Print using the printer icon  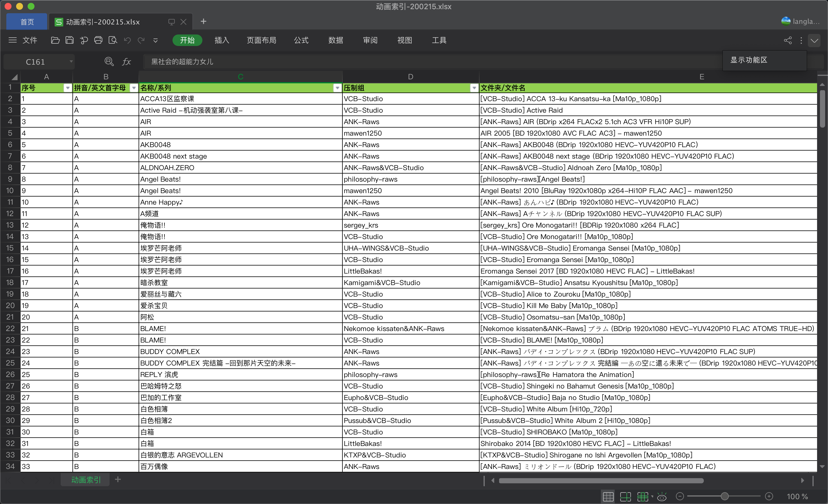pyautogui.click(x=98, y=40)
